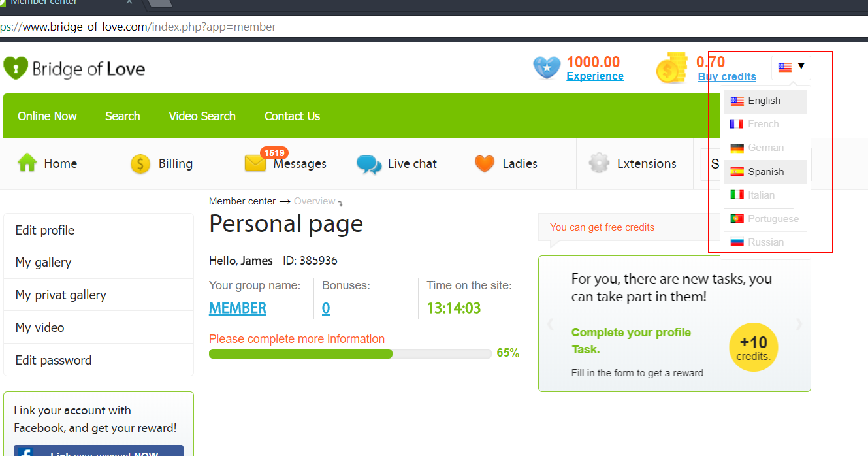Viewport: 868px width, 456px height.
Task: Click the Fill in the form to get a reward text
Action: pos(639,373)
